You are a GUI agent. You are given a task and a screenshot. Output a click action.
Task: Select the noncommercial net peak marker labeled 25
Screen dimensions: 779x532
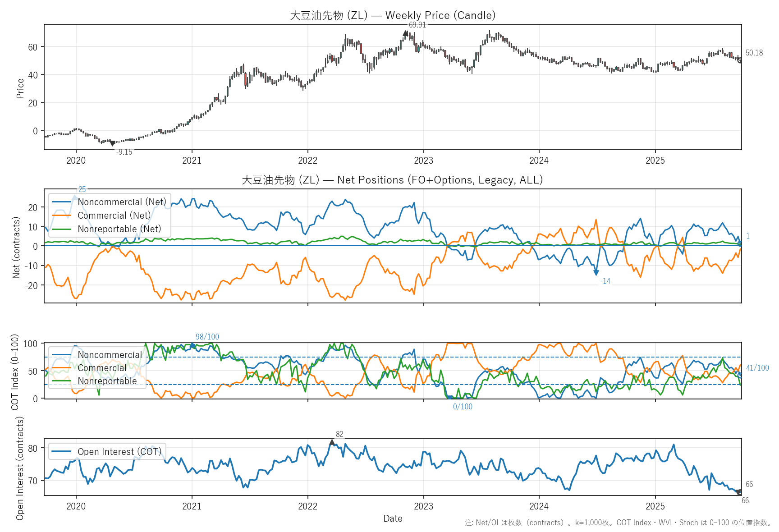(x=75, y=197)
